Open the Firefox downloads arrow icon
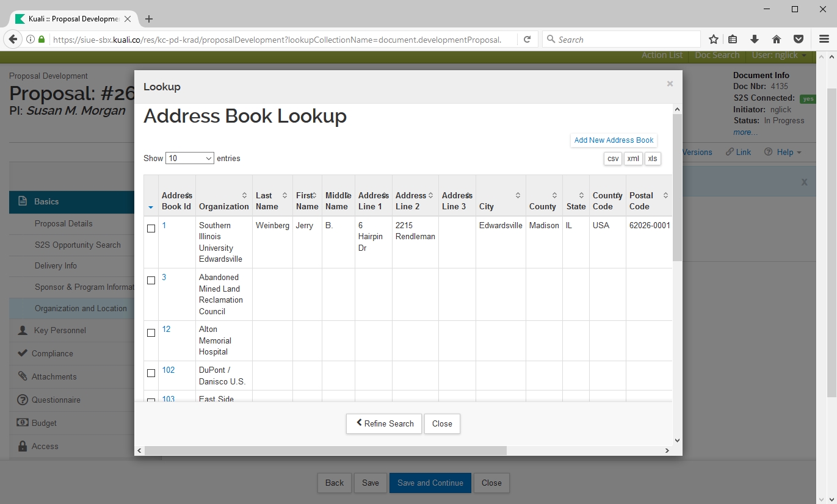837x504 pixels. tap(755, 40)
